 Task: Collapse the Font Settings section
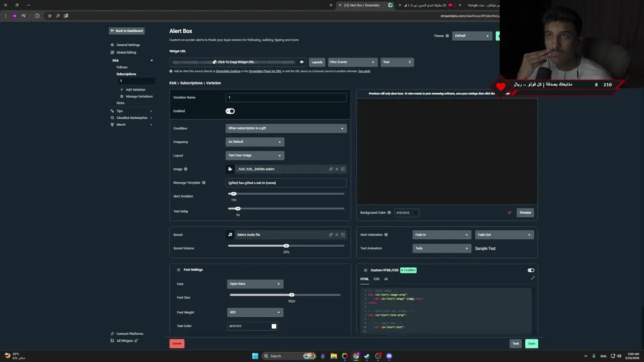coord(178,270)
